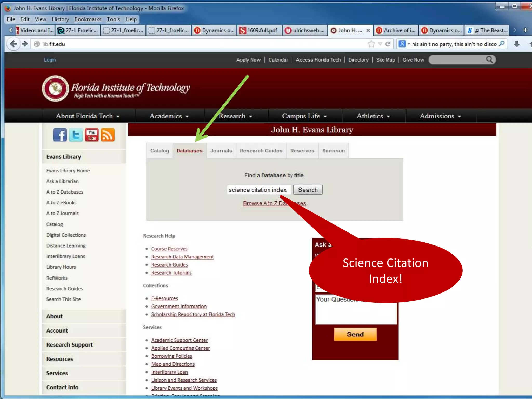Open the Scholarship Repository at Florida Tech link
Image resolution: width=532 pixels, height=399 pixels.
(193, 314)
